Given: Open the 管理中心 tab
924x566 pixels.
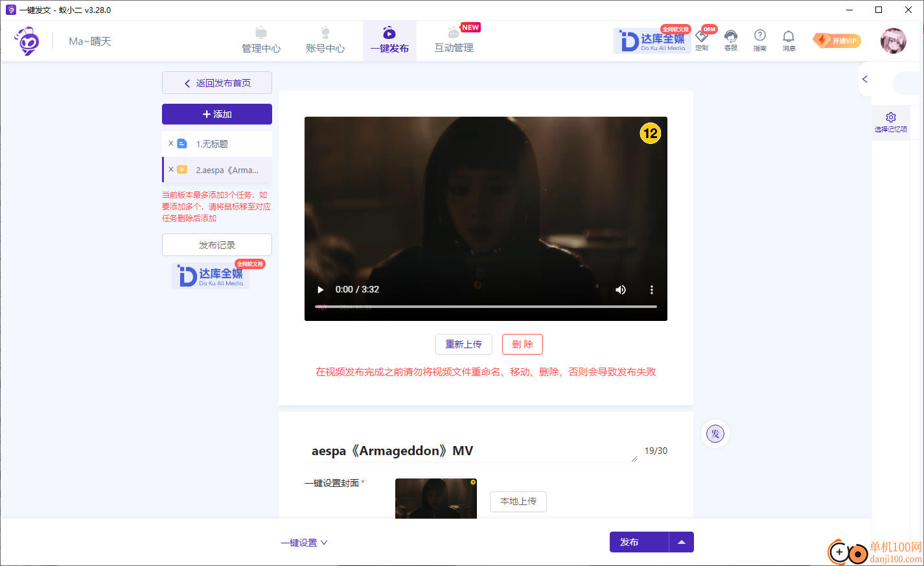Looking at the screenshot, I should point(261,41).
